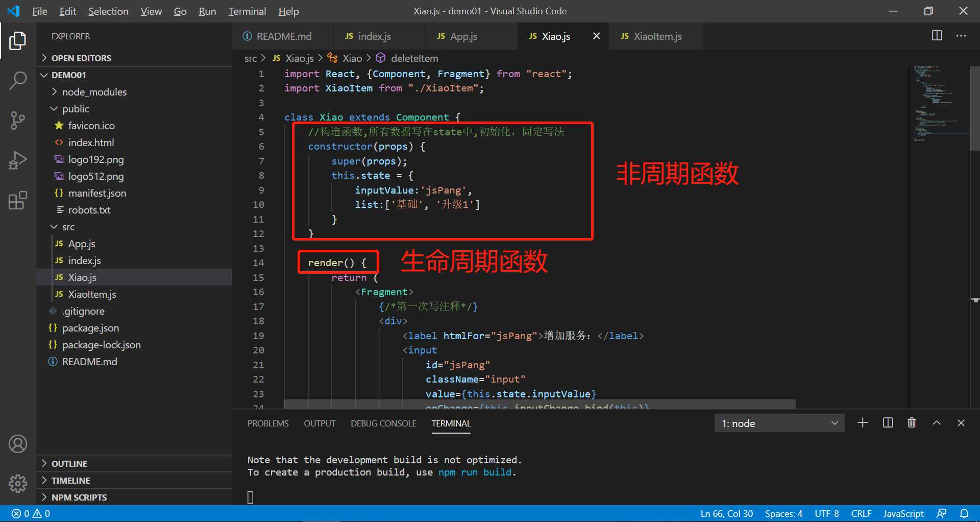The image size is (980, 522).
Task: Click the Ln 66, Col 30 status item
Action: pyautogui.click(x=726, y=513)
